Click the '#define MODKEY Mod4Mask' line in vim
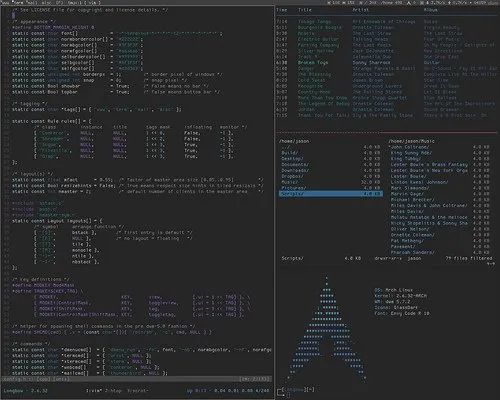The image size is (500, 400). coord(43,285)
